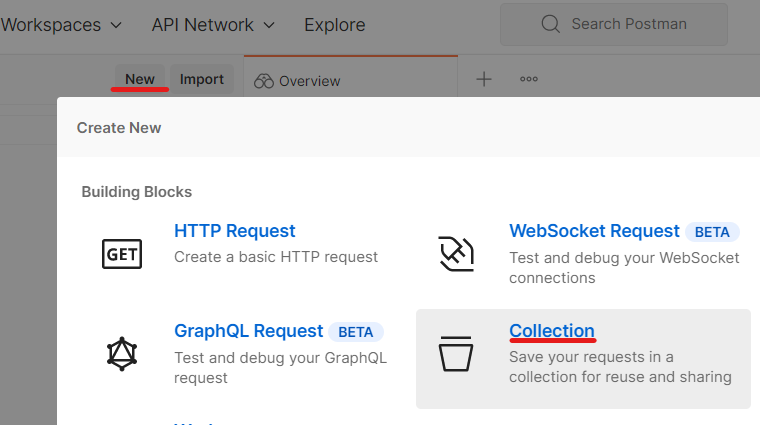Click the WebSocket Request plug icon
The image size is (760, 425).
coord(456,253)
